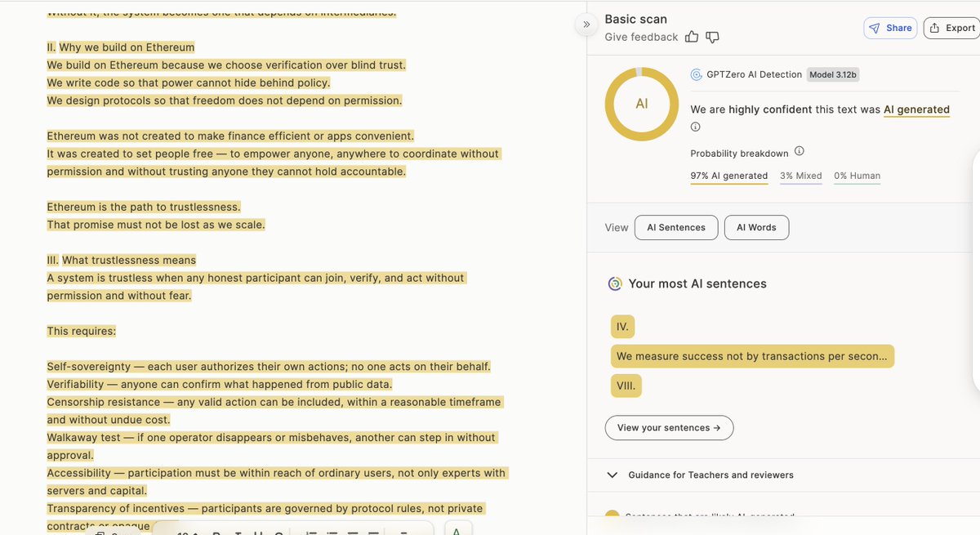
Task: Click the 'Your most AI sentences' heading
Action: point(697,284)
